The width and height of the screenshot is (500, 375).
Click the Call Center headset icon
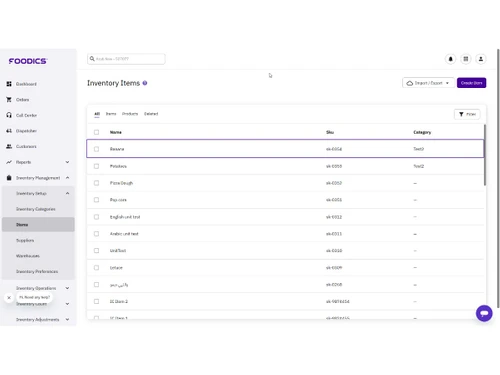pos(9,115)
